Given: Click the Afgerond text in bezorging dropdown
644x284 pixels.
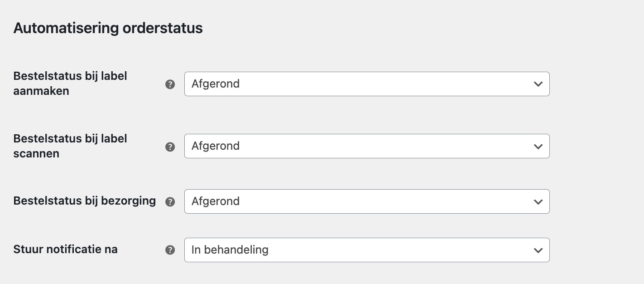Looking at the screenshot, I should [216, 201].
